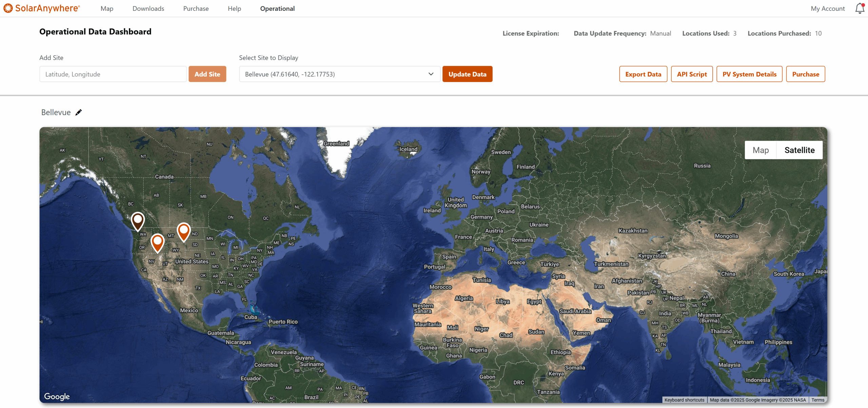Click the Update Data button
The height and width of the screenshot is (408, 868).
coord(467,74)
